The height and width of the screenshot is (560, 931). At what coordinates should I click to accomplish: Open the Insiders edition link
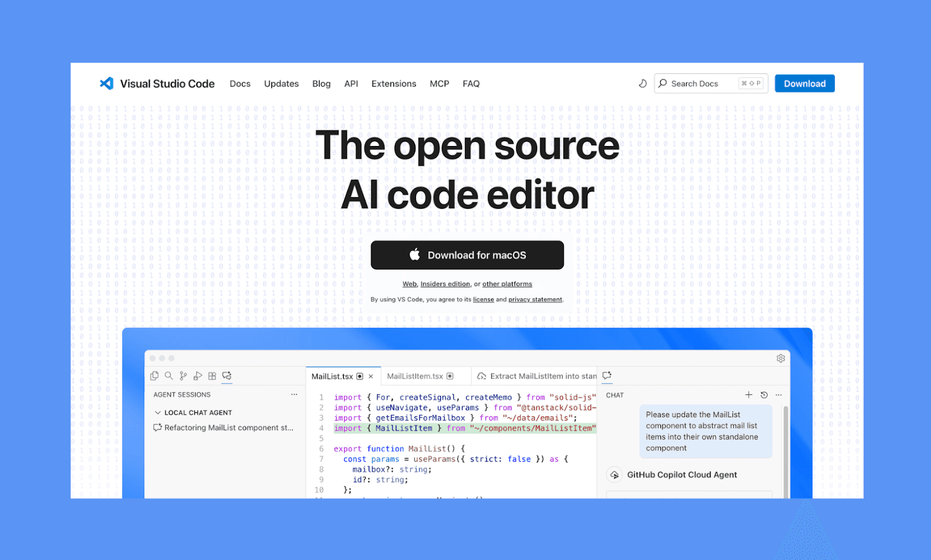[x=445, y=284]
